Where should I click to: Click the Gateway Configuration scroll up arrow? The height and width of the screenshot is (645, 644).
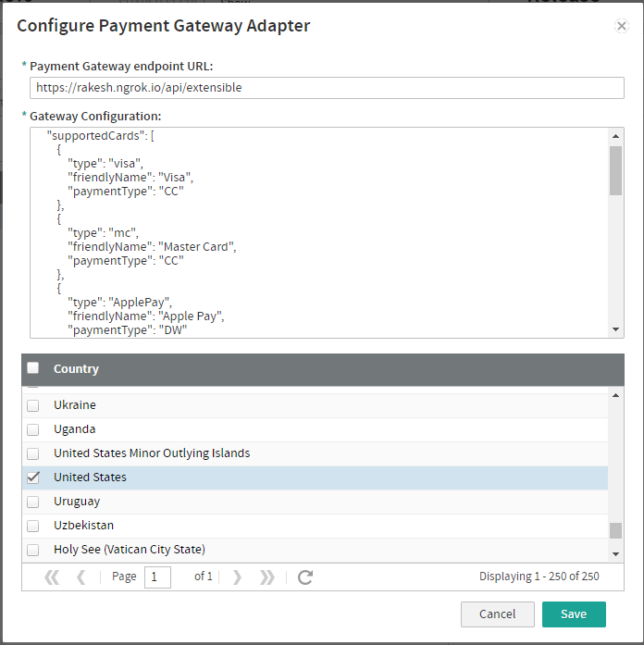pos(615,136)
